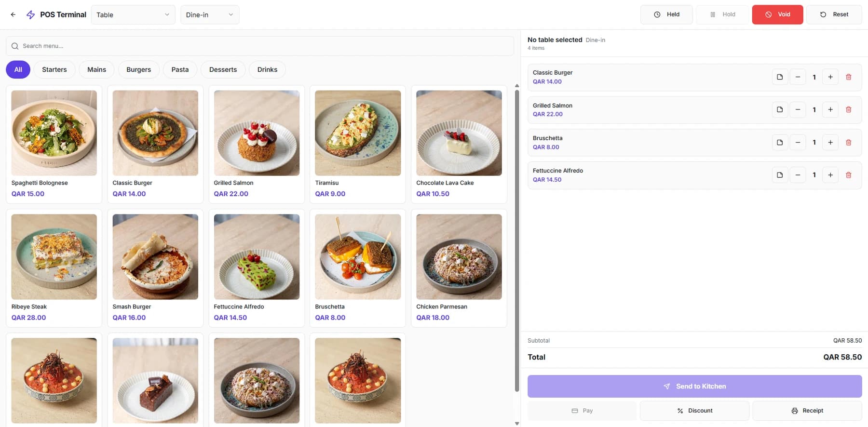Screen dimensions: 868x427
Task: Open note icon for Bruschetta order line
Action: click(780, 142)
